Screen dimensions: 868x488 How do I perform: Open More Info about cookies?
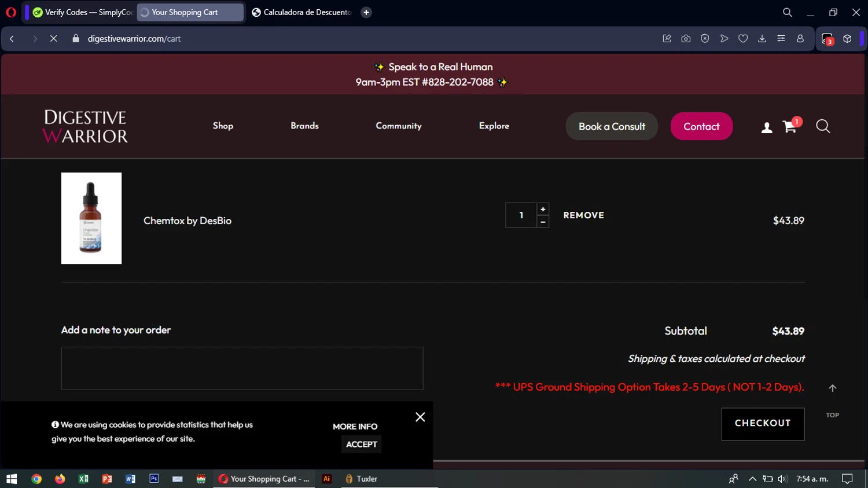coord(355,427)
